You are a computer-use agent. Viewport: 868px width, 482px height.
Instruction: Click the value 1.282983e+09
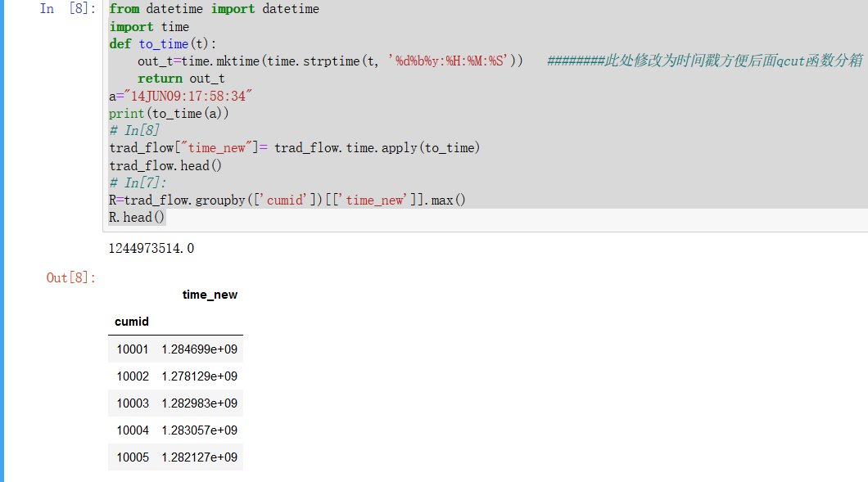coord(199,403)
